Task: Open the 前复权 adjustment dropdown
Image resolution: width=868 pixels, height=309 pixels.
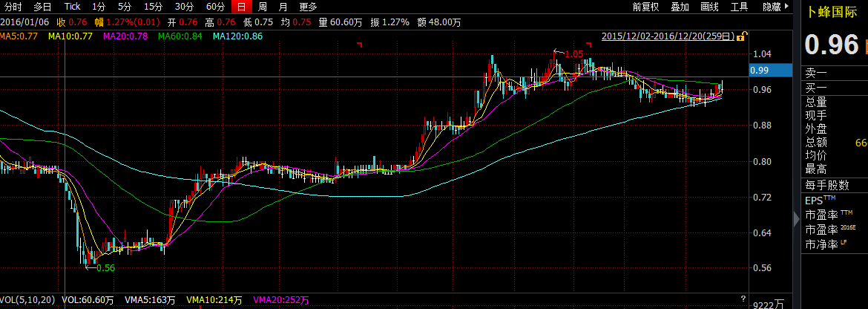Action: point(646,7)
